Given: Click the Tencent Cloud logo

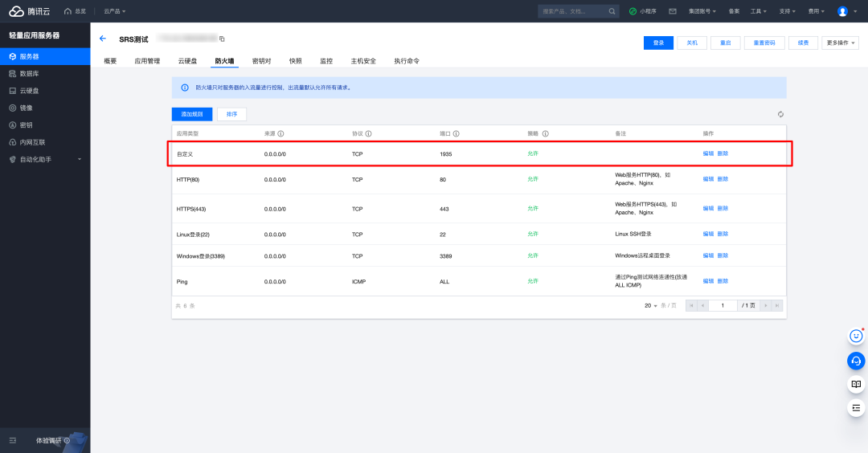Looking at the screenshot, I should (x=30, y=11).
